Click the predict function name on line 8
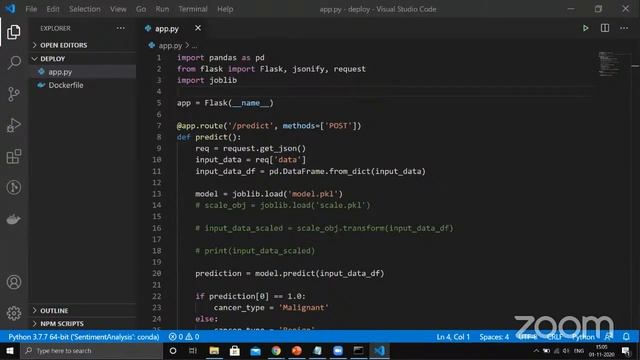640x360 pixels. [x=211, y=137]
